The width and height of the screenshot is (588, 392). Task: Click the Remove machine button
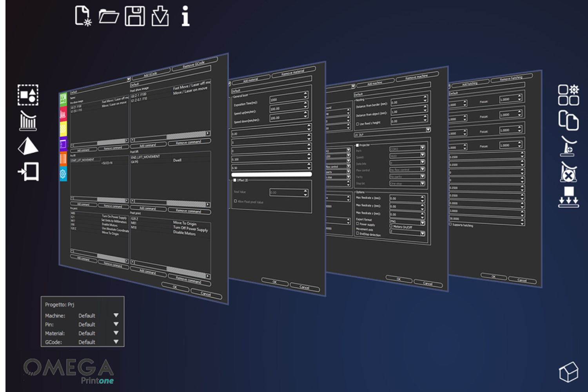point(417,76)
